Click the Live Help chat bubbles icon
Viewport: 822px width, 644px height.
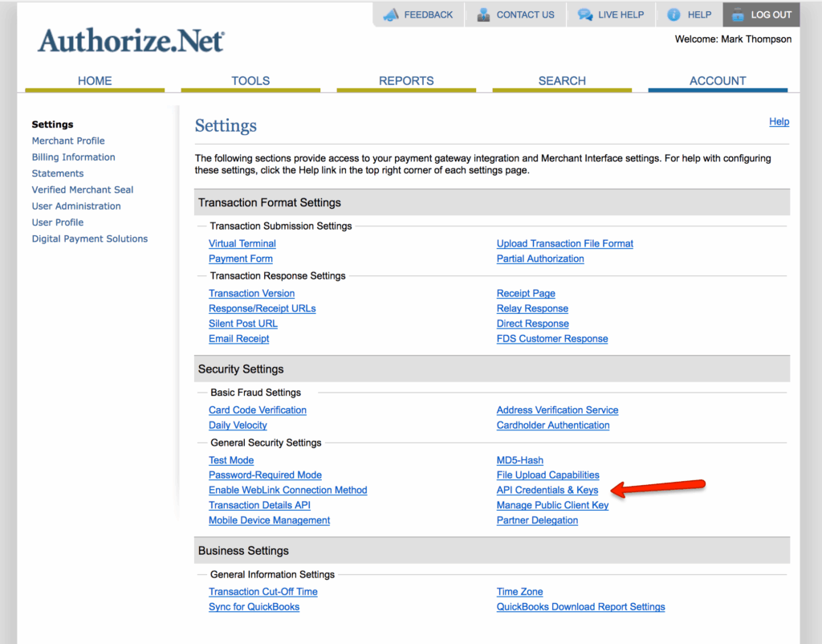pos(585,14)
